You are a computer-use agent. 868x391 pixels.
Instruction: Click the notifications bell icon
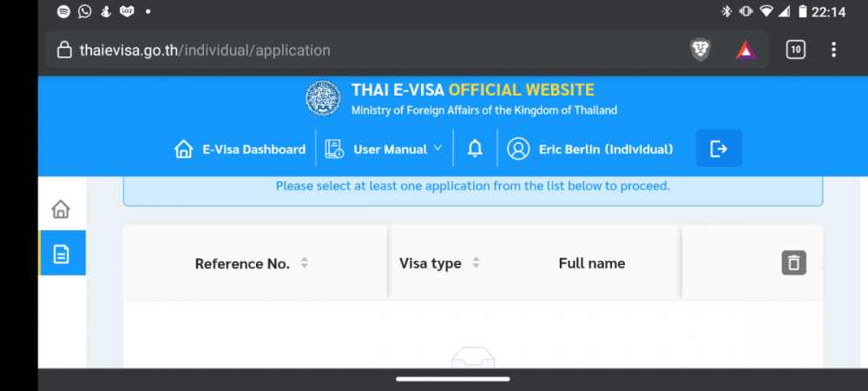pos(475,149)
